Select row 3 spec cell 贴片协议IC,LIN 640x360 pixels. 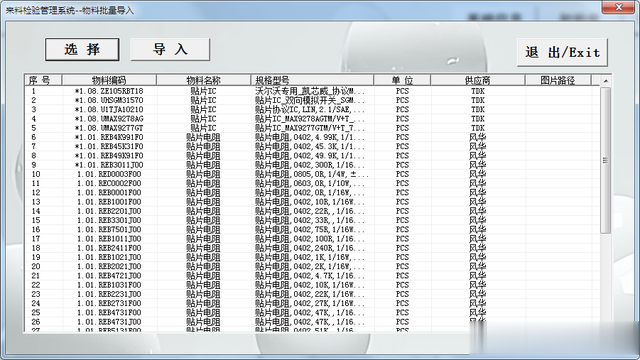click(309, 109)
